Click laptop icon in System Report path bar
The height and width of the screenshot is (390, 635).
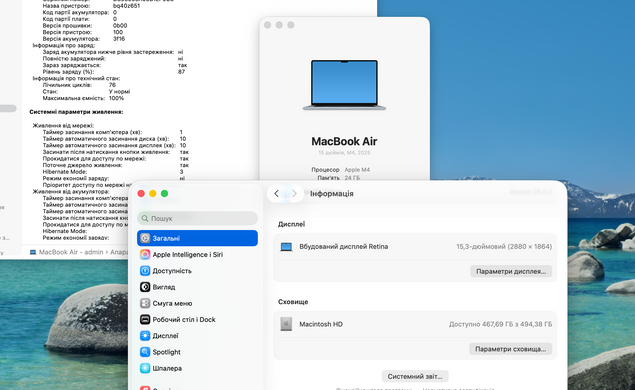(x=33, y=252)
